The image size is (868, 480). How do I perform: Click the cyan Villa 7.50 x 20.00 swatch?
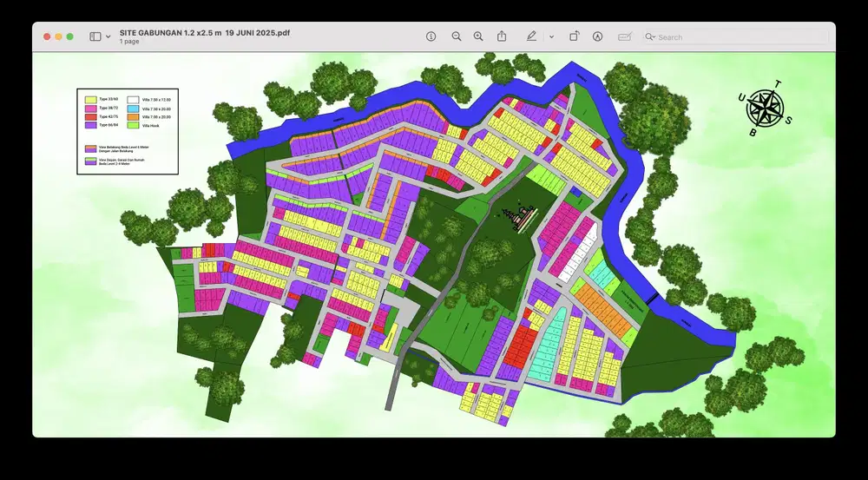coord(133,108)
